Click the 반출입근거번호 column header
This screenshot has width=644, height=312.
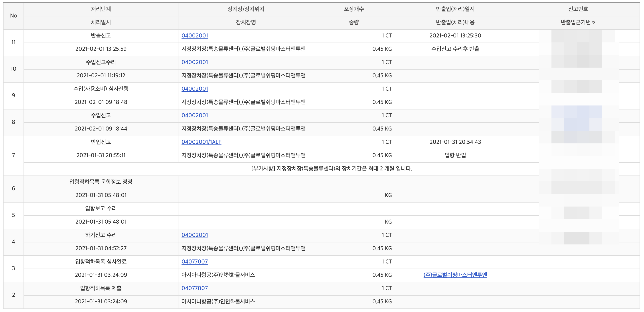(578, 22)
